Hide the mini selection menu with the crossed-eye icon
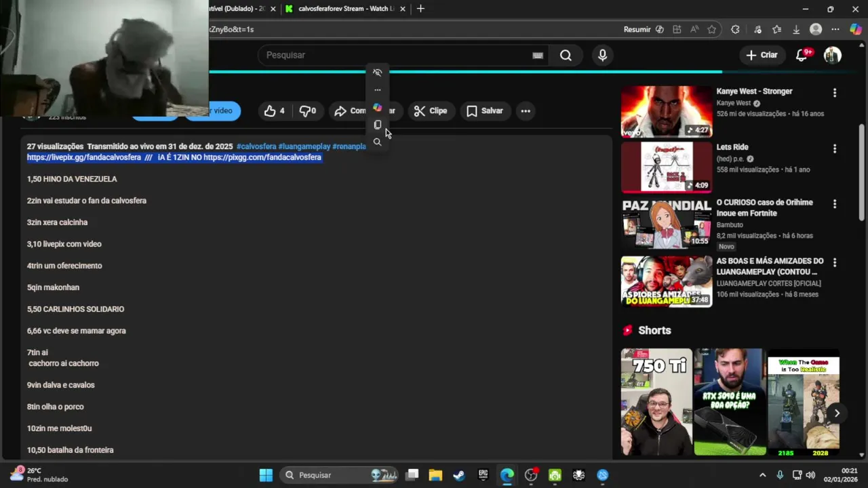 (378, 73)
